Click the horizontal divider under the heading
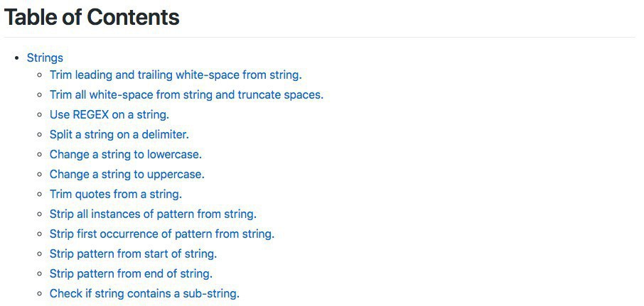 click(320, 37)
